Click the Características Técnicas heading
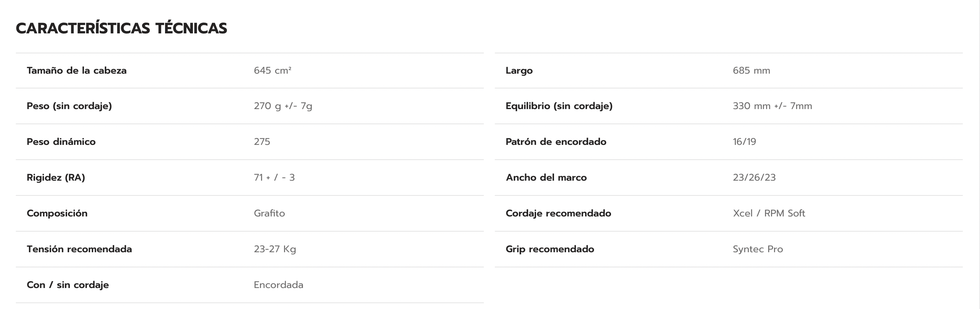The image size is (980, 309). [121, 29]
